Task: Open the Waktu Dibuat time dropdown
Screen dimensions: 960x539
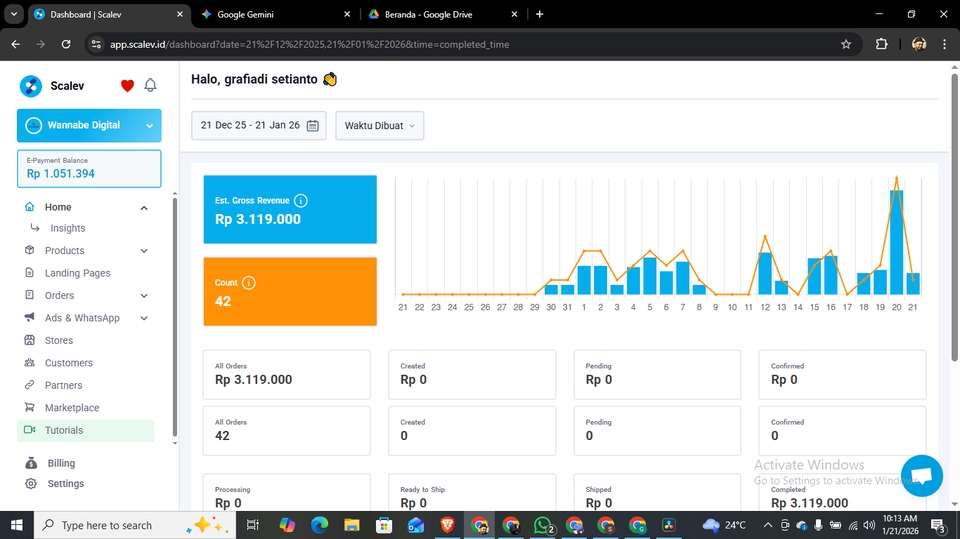Action: (380, 126)
